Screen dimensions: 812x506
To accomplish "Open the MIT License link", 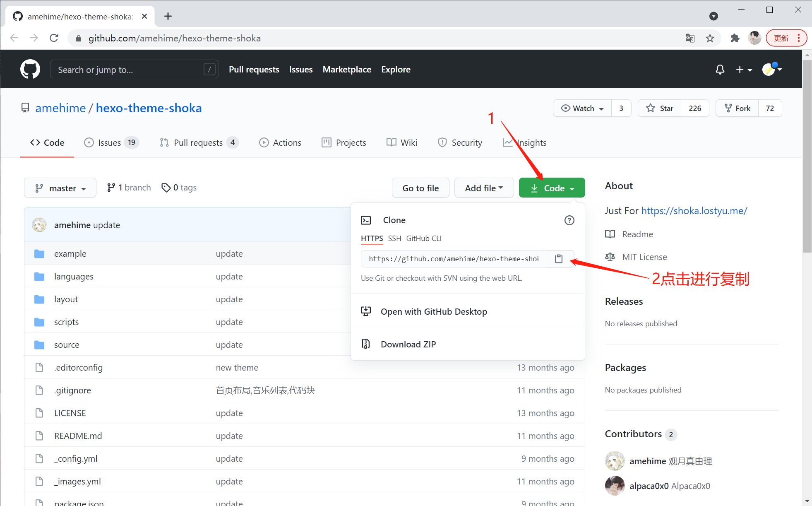I will 645,256.
